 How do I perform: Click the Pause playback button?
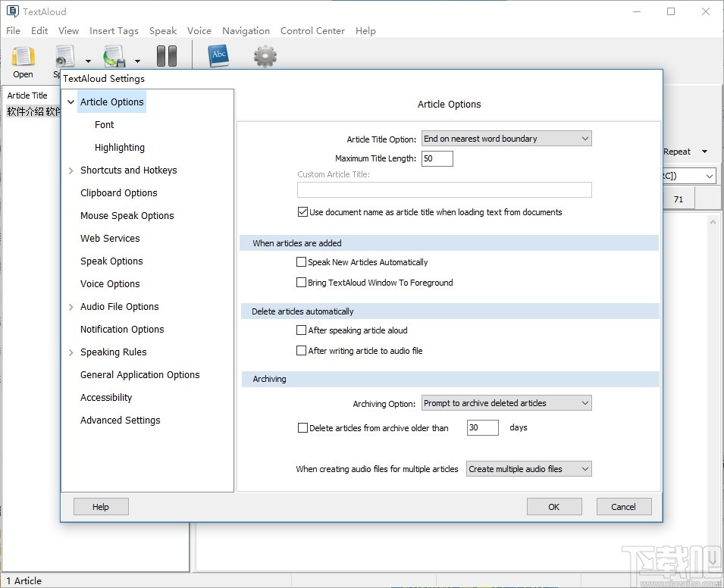tap(167, 56)
